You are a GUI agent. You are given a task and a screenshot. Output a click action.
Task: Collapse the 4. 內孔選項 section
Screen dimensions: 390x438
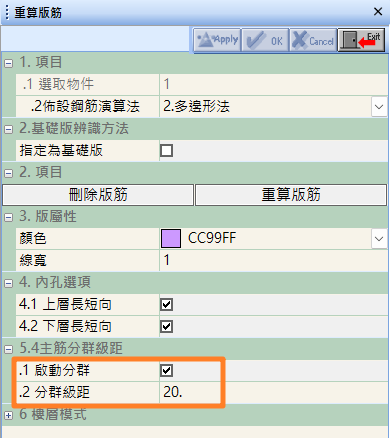click(x=8, y=283)
